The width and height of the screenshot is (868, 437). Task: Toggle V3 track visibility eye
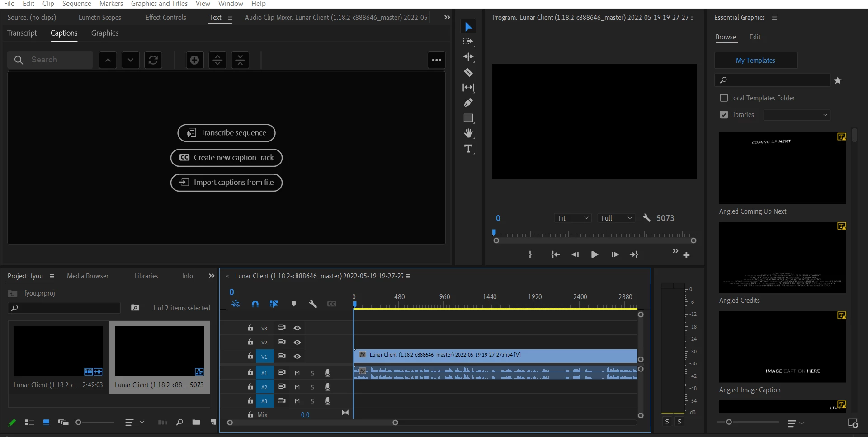297,328
